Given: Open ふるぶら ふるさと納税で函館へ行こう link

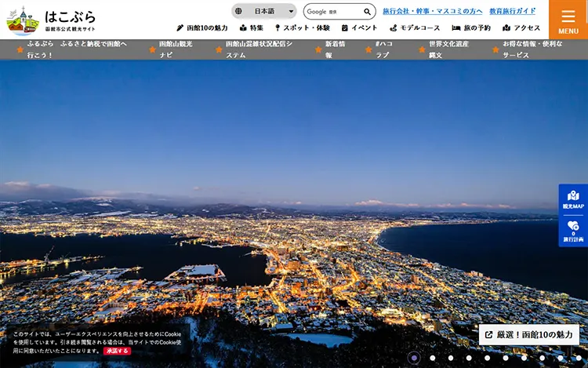Looking at the screenshot, I should [x=72, y=49].
